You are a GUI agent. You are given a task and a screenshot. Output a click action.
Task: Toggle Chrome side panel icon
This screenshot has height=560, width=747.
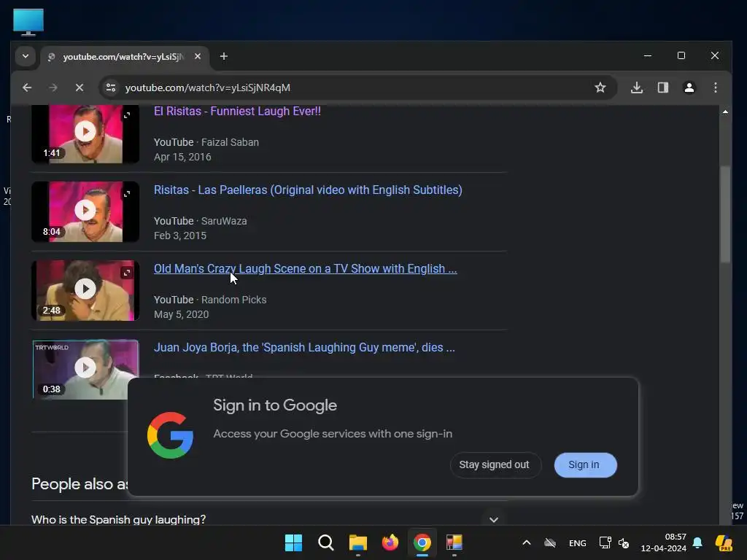coord(663,87)
